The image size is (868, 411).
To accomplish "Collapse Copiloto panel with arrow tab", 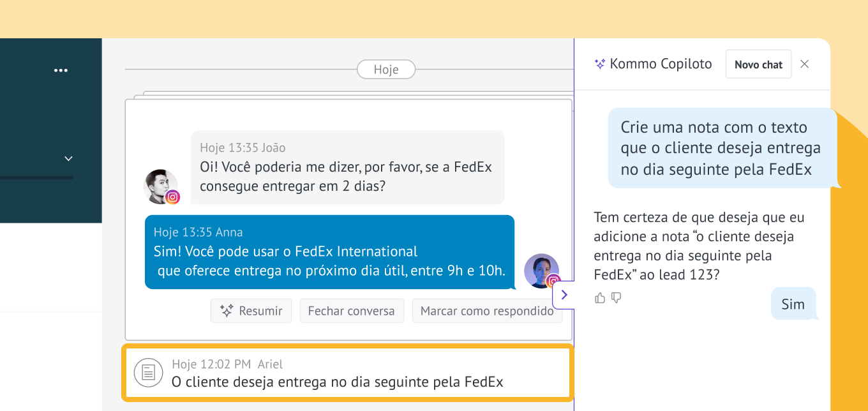I will [564, 295].
